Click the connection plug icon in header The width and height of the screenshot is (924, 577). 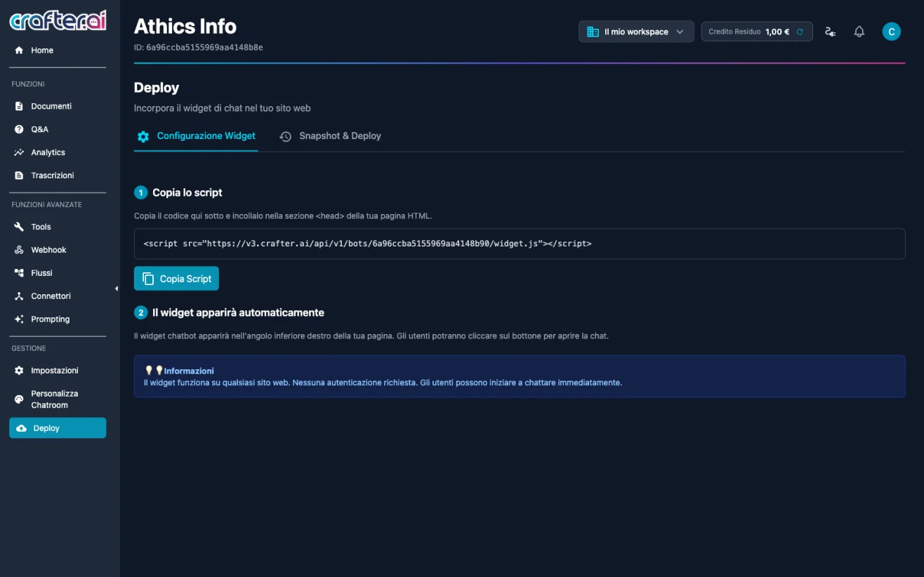831,32
